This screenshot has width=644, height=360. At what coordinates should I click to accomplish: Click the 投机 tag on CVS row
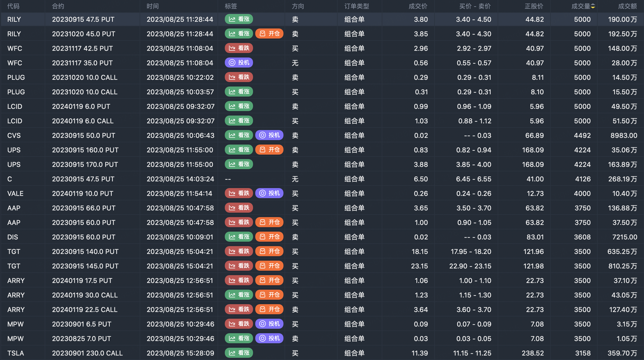pyautogui.click(x=269, y=135)
